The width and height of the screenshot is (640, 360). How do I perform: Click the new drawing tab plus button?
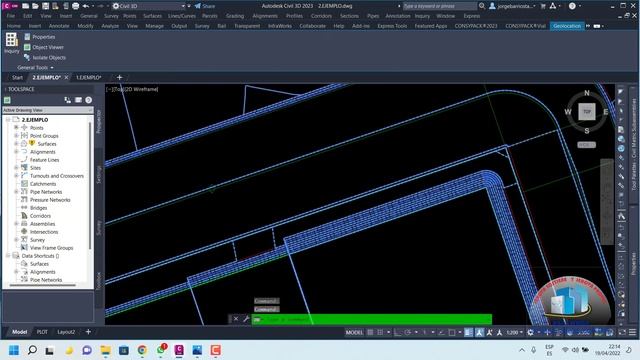(120, 77)
